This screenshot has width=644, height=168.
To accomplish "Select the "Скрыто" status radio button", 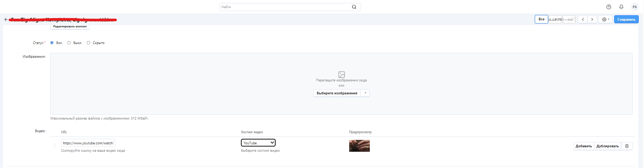I will point(88,43).
